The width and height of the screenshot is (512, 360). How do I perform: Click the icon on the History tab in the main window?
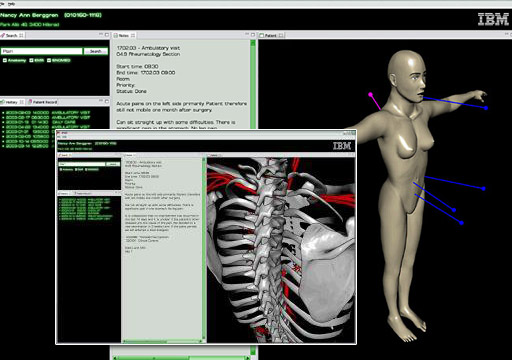coord(2,102)
